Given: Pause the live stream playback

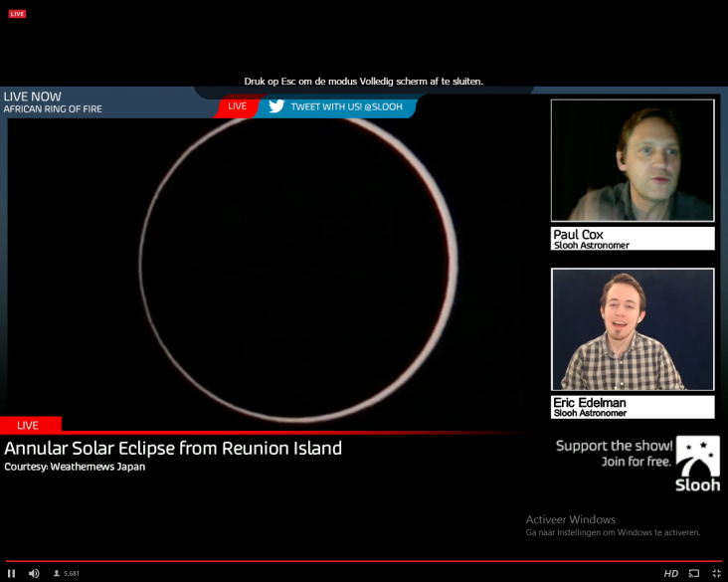Looking at the screenshot, I should click(x=12, y=573).
